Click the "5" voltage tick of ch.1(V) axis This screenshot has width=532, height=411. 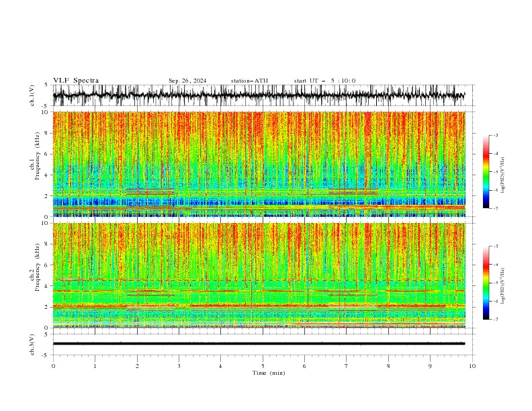[46, 85]
